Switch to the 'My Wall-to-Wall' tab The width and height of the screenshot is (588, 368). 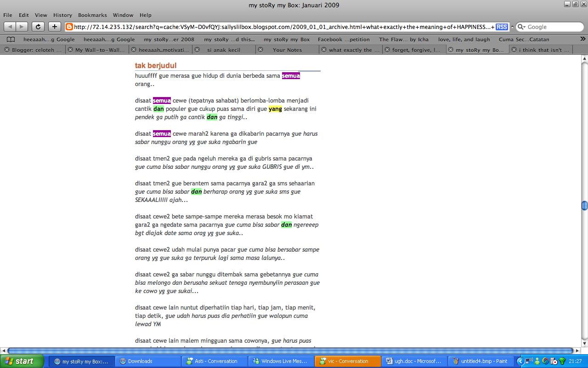96,50
